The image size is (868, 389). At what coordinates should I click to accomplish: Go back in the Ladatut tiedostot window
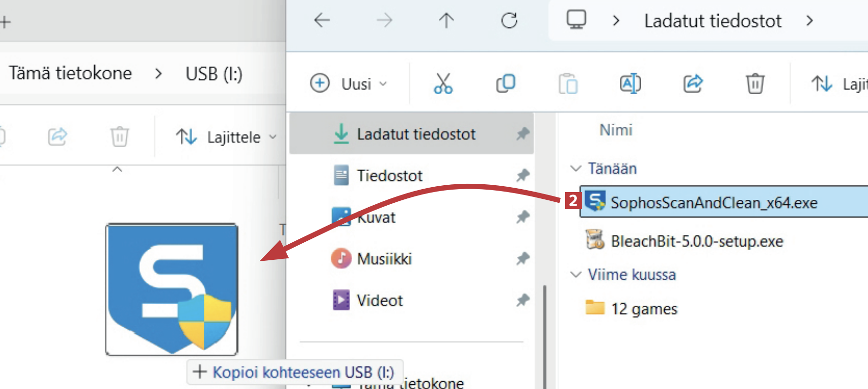click(322, 20)
